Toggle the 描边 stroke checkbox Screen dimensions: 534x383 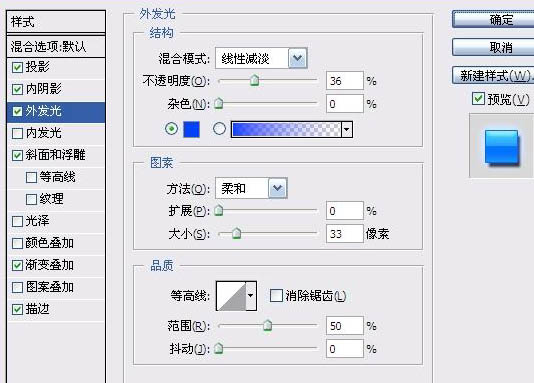pyautogui.click(x=17, y=309)
